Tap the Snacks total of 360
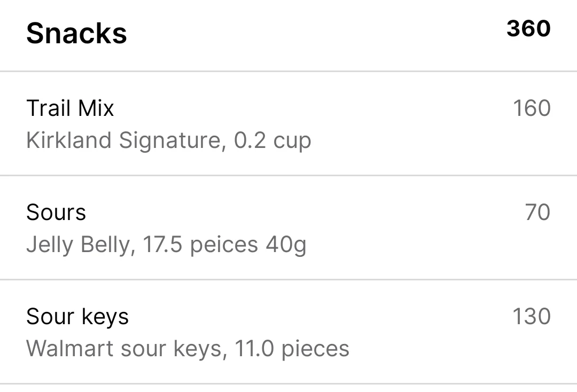 click(x=528, y=28)
